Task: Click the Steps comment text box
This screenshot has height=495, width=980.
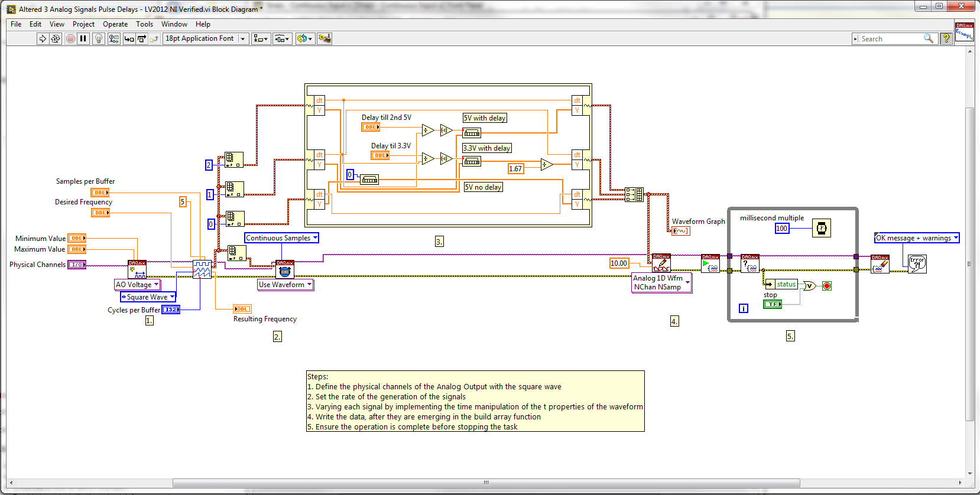Action: 475,401
